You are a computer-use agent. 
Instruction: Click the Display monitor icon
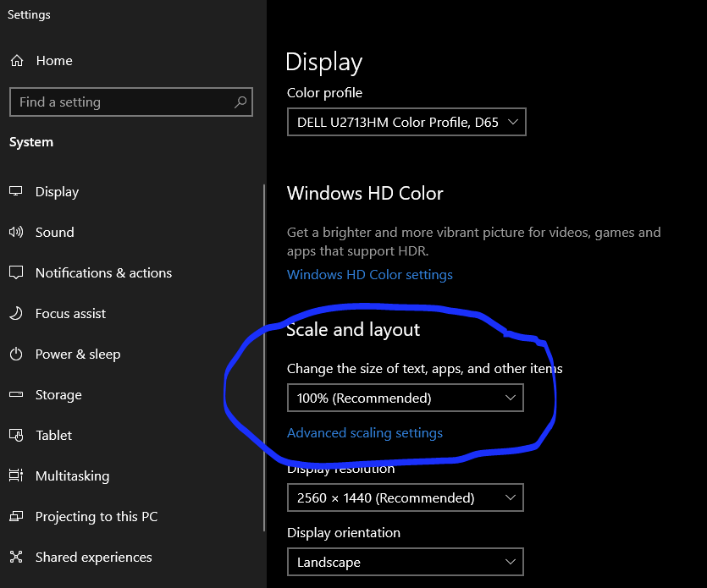tap(16, 192)
